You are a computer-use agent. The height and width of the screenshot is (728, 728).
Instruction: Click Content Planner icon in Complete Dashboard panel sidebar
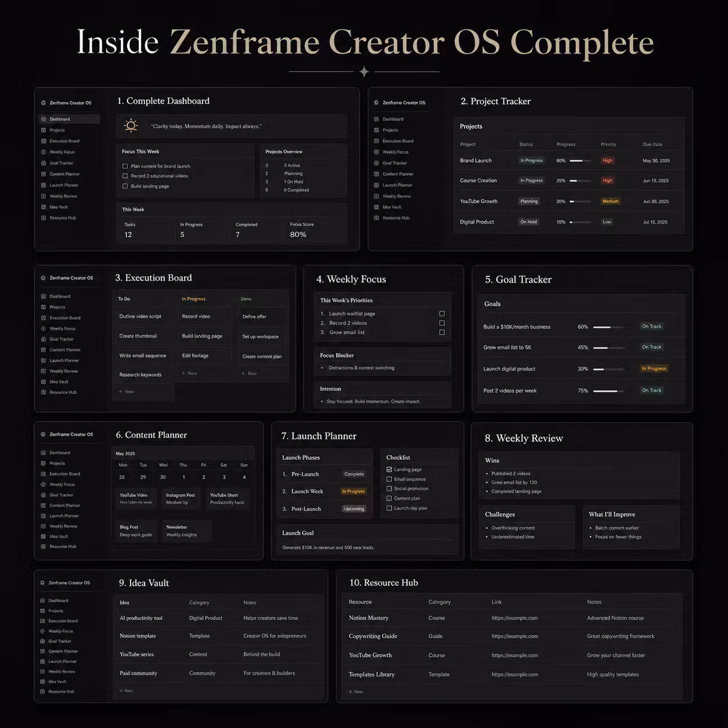coord(44,174)
